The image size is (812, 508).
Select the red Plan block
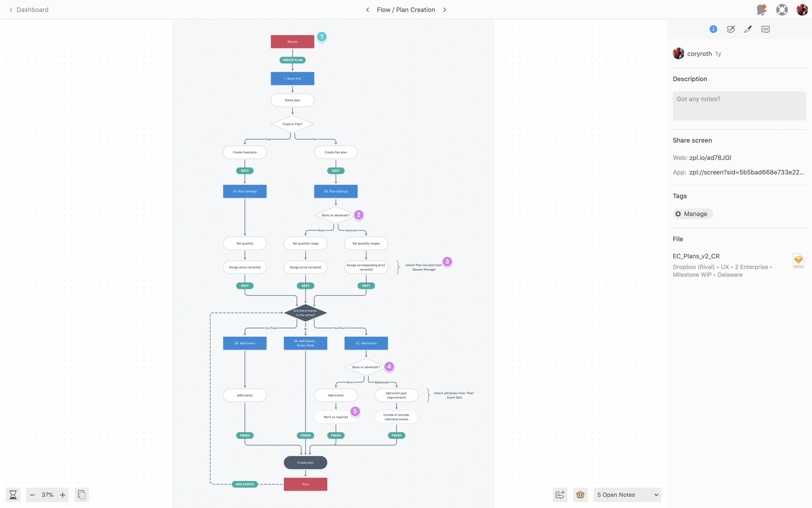[305, 484]
